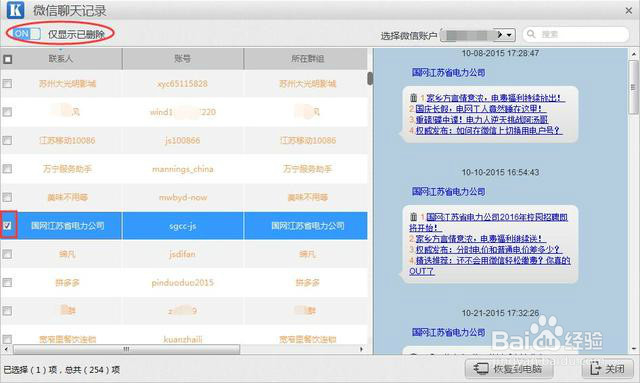Open link 精选推荐:还不会用微信轻松缴费
The image size is (640, 383).
490,265
